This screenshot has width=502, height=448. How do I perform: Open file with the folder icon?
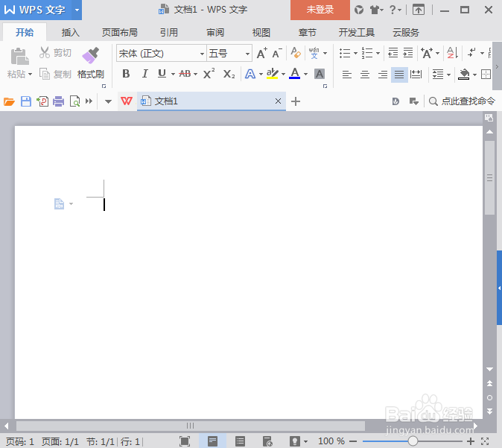[9, 101]
